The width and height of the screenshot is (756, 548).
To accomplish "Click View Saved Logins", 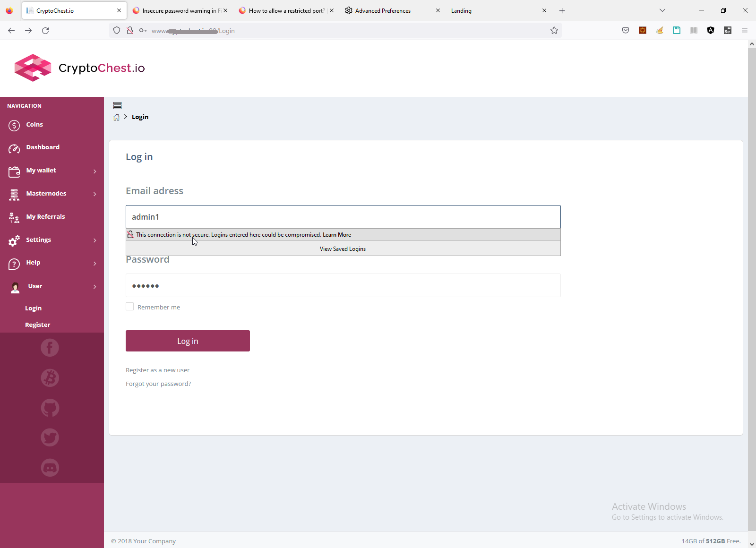I will pyautogui.click(x=343, y=248).
